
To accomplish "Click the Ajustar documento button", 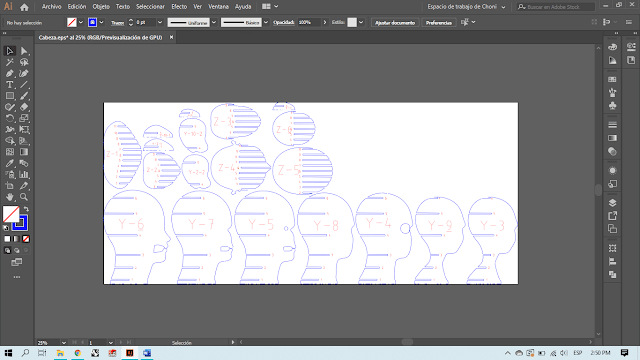I will pyautogui.click(x=395, y=22).
